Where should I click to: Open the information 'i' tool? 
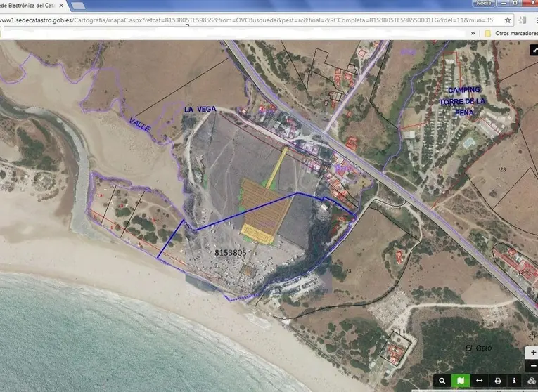[x=514, y=380]
